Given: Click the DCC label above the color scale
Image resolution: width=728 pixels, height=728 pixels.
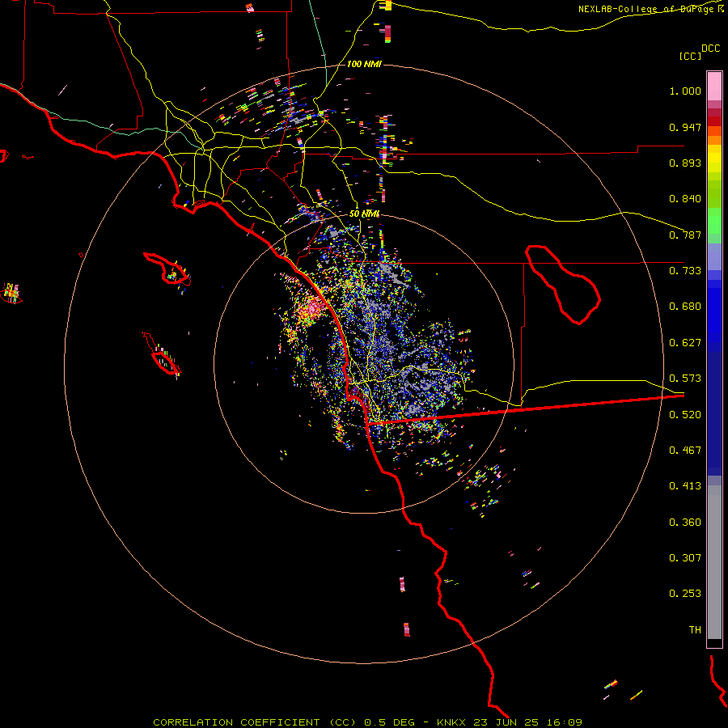Looking at the screenshot, I should click(710, 49).
